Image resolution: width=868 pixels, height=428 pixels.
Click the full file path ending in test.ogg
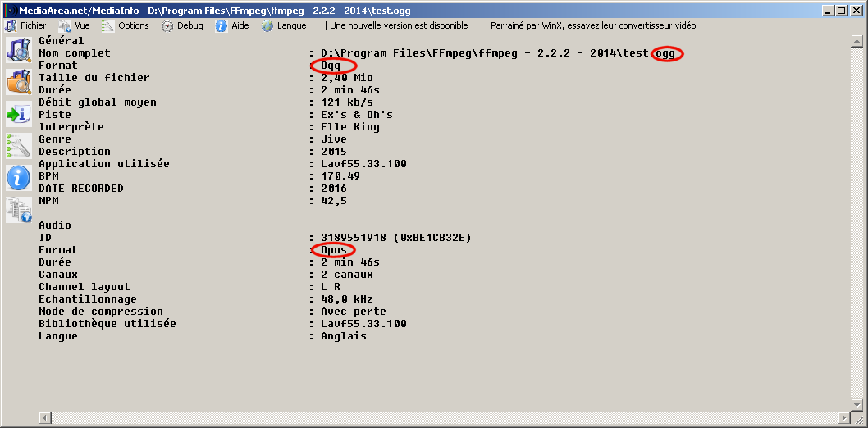(x=498, y=53)
